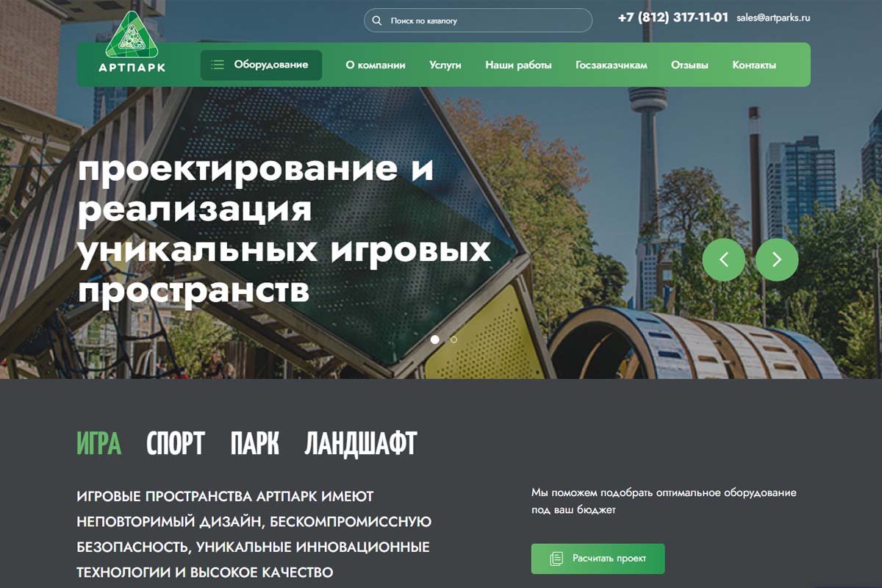882x588 pixels.
Task: Click the document icon on Расчитать проект button
Action: pyautogui.click(x=556, y=559)
